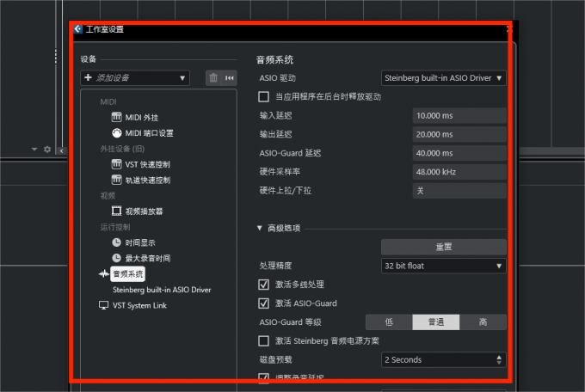The height and width of the screenshot is (392, 585).
Task: Toggle 激活 Steinberg 音频电源方案 checkbox
Action: (264, 341)
